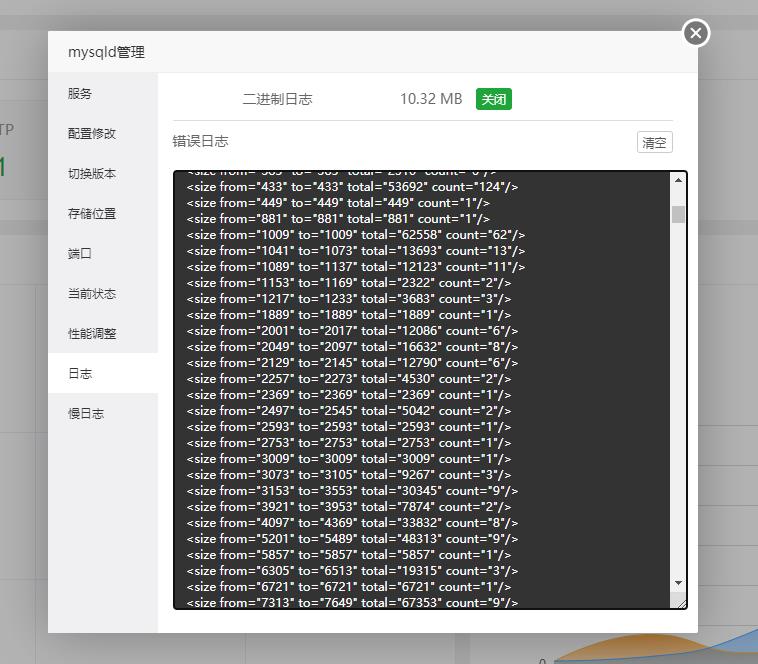
Task: Click log line from="1153" to="1169"
Action: [349, 283]
